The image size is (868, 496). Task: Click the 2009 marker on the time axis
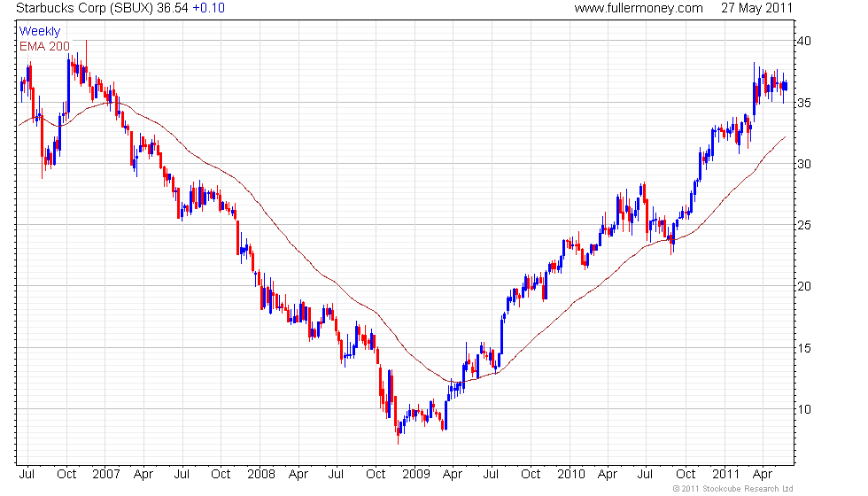click(x=415, y=474)
